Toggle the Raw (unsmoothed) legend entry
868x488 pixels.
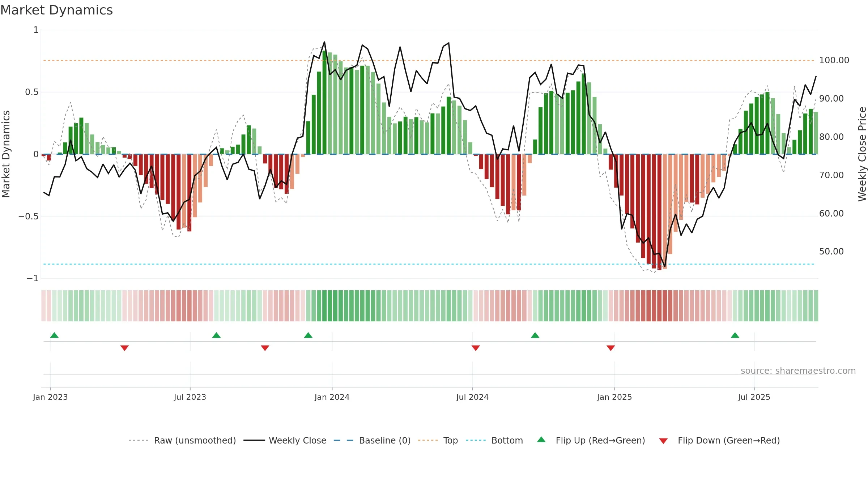(182, 440)
